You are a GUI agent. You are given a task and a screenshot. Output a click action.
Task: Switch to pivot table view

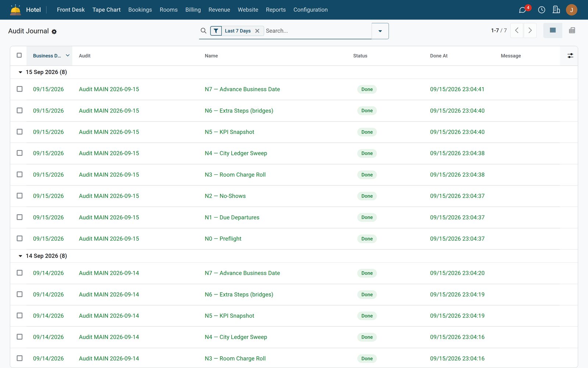tap(572, 31)
